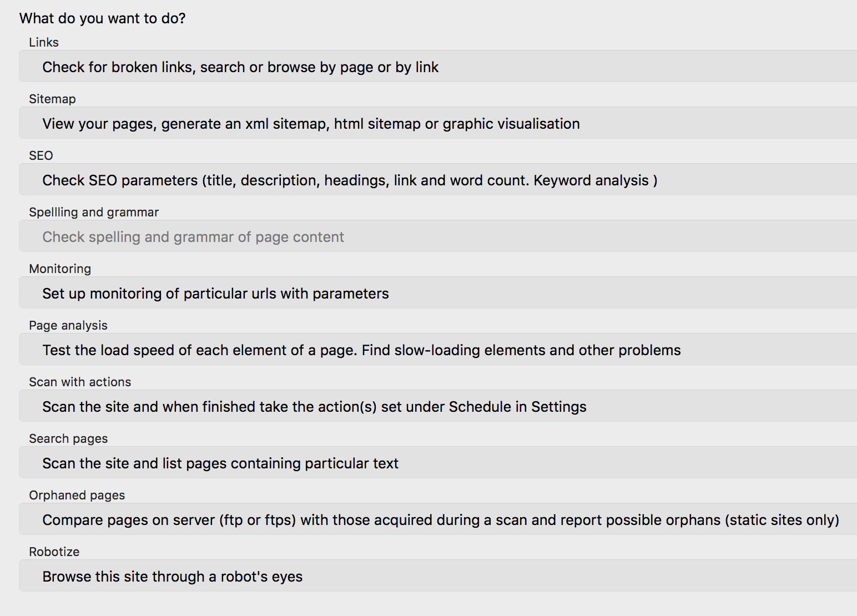This screenshot has width=857, height=616.
Task: Click the Spellling and grammar label
Action: (x=94, y=212)
